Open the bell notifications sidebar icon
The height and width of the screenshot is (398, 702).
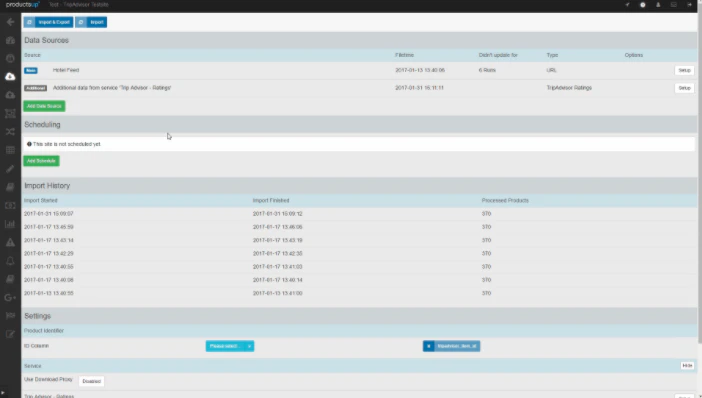coord(10,261)
